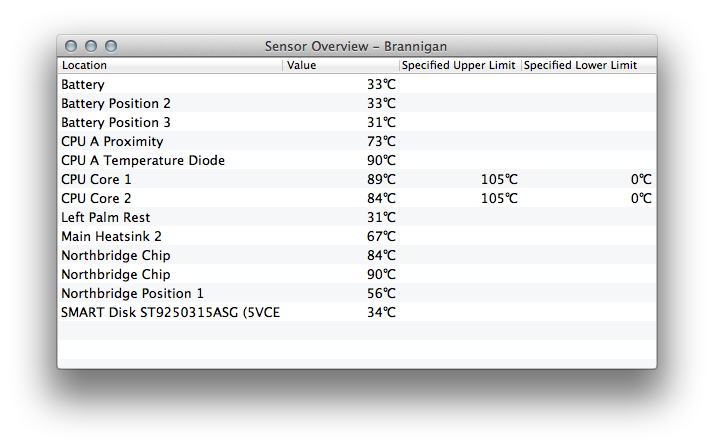Select the Left Palm Rest row
This screenshot has width=714, height=448.
click(357, 217)
